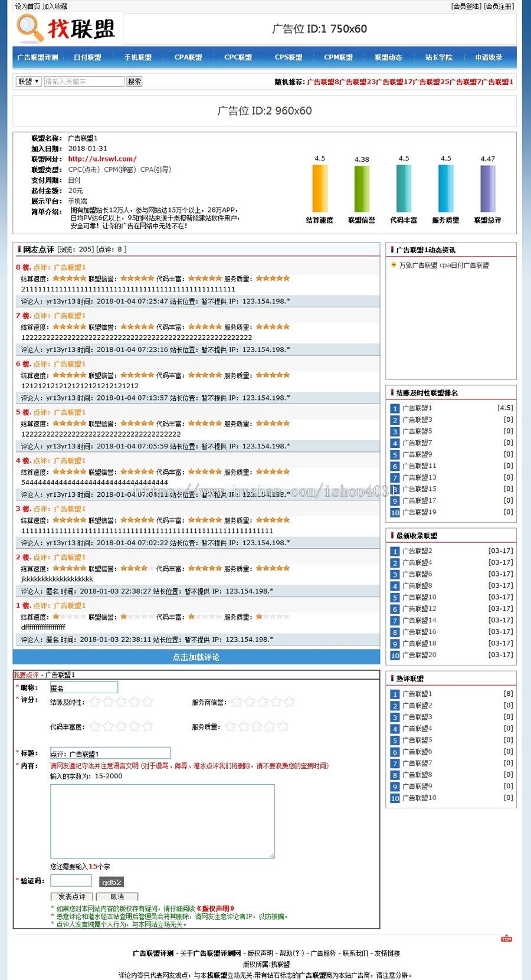Open 帮助(?) footer link
The width and height of the screenshot is (531, 980).
click(x=292, y=953)
